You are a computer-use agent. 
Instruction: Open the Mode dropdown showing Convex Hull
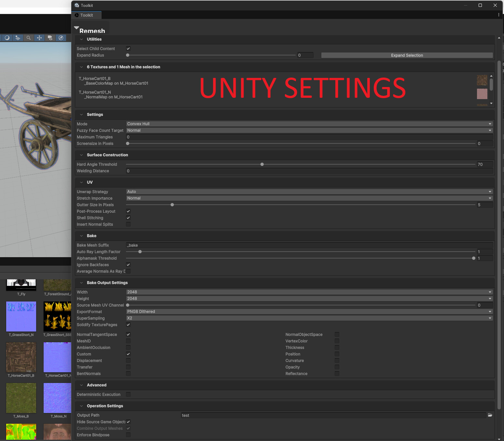pyautogui.click(x=309, y=124)
